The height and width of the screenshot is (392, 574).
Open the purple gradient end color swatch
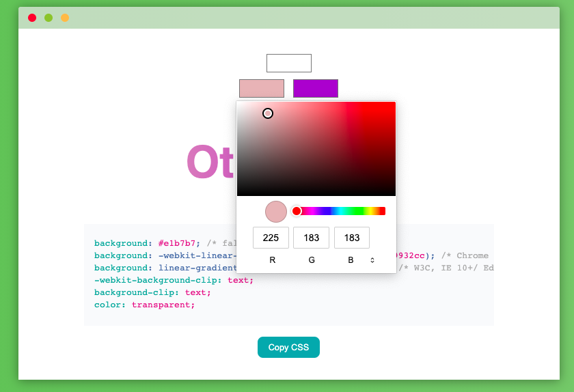point(316,88)
